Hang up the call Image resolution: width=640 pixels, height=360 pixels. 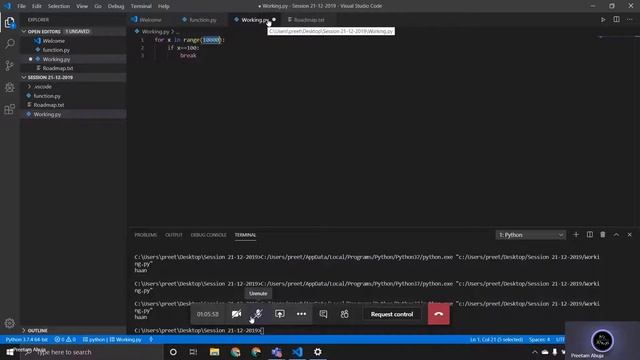pos(439,314)
